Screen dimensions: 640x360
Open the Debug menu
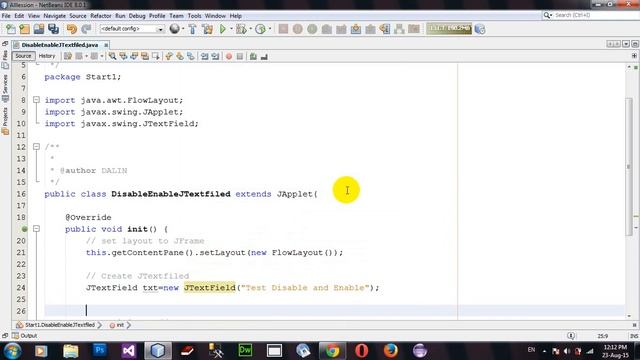pyautogui.click(x=137, y=16)
